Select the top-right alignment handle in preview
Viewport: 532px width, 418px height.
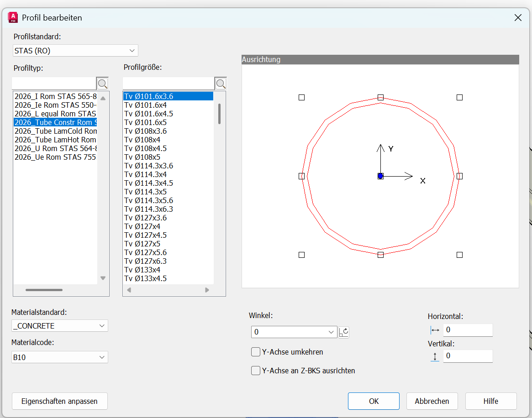click(x=459, y=97)
